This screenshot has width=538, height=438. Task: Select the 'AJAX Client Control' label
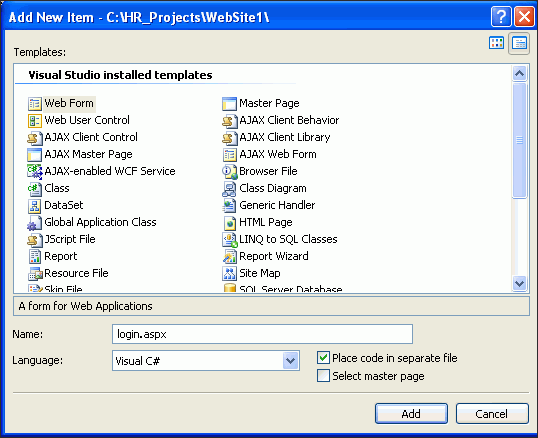coord(91,137)
